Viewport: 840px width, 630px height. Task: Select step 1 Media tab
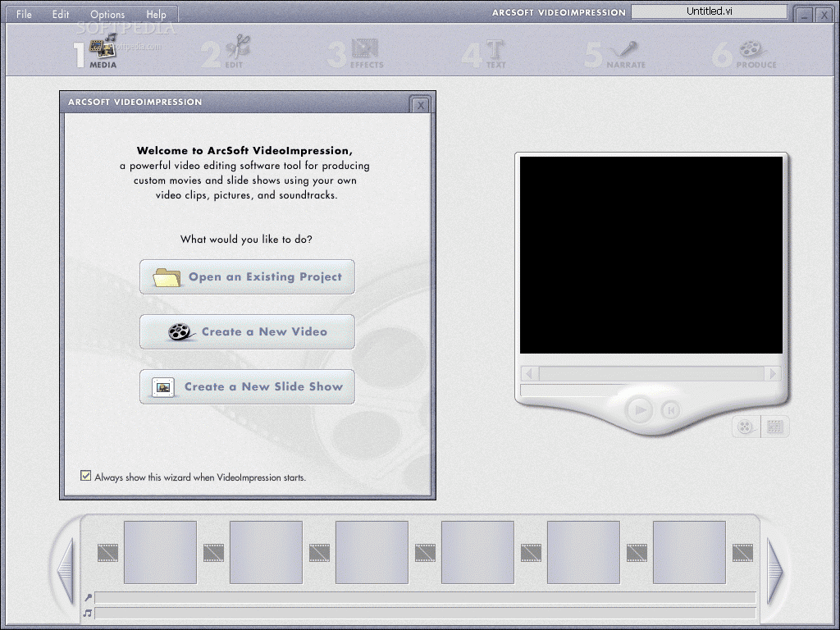[97, 52]
